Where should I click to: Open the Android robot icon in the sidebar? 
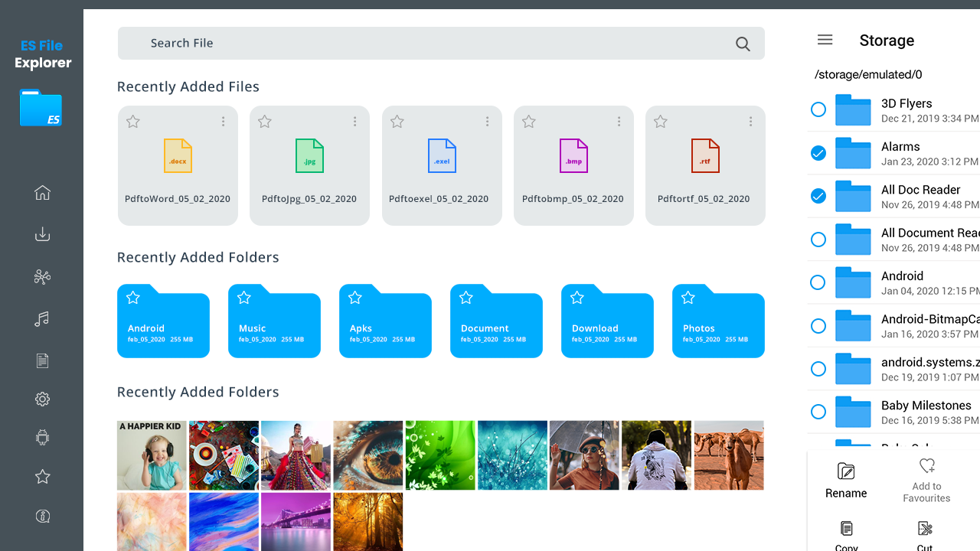point(42,438)
